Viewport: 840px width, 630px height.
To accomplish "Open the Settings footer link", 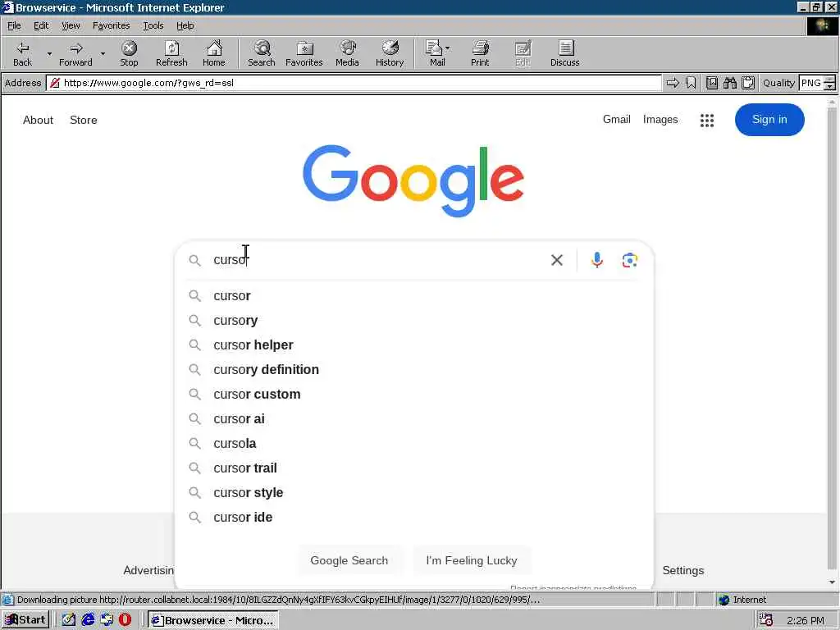I will coord(683,571).
